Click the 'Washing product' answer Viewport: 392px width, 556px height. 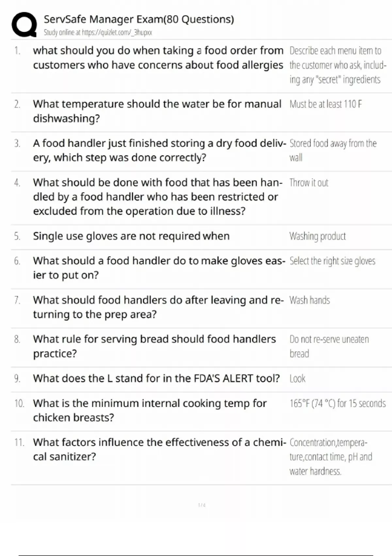[x=318, y=236]
